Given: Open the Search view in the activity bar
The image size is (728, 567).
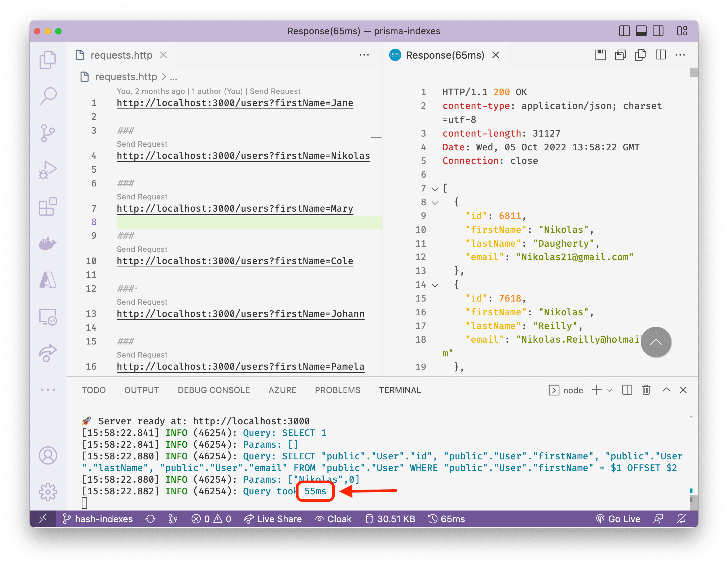Looking at the screenshot, I should (x=48, y=96).
